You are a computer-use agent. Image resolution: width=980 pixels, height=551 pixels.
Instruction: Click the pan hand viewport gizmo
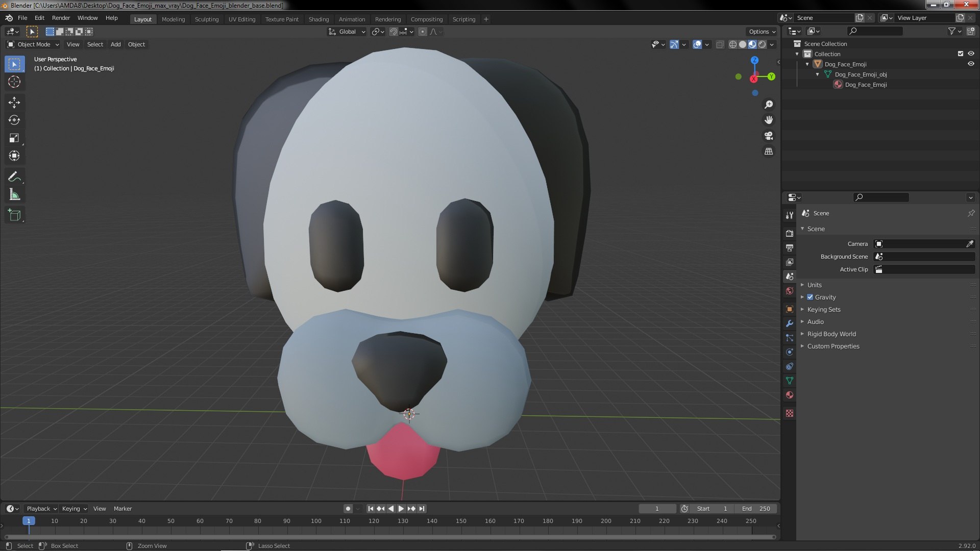point(769,120)
